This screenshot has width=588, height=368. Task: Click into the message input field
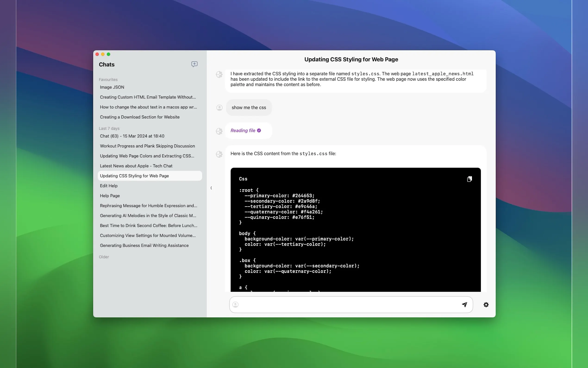coord(348,305)
